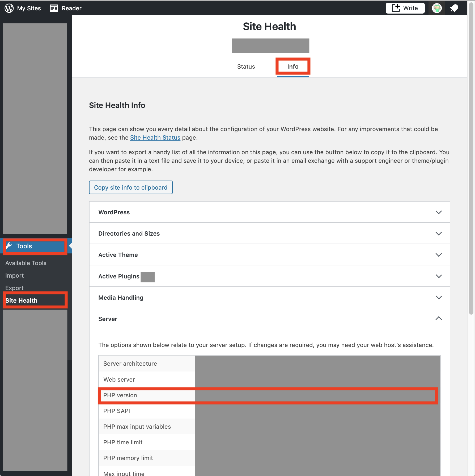The height and width of the screenshot is (476, 475).
Task: Select the PHP SAPI row label
Action: (x=117, y=411)
